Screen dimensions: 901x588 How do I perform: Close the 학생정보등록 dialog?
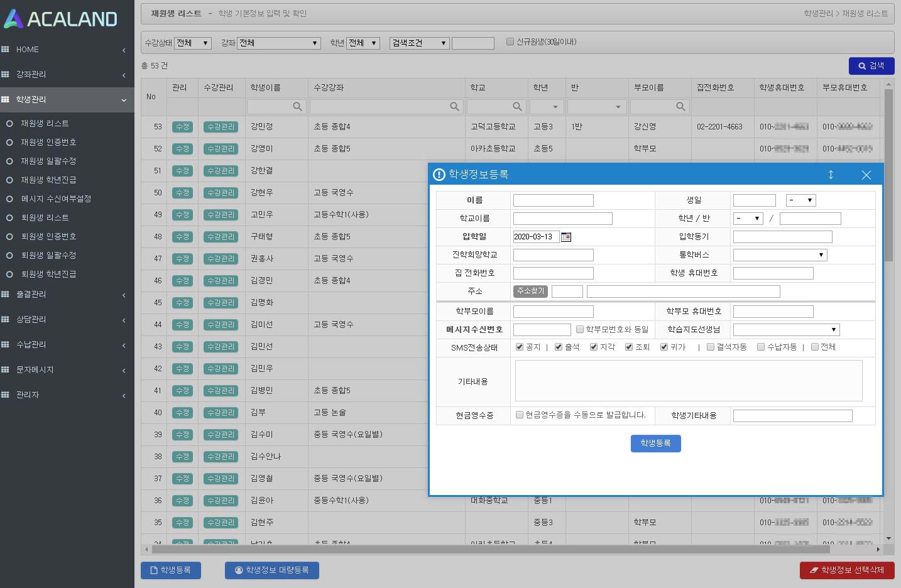tap(866, 175)
